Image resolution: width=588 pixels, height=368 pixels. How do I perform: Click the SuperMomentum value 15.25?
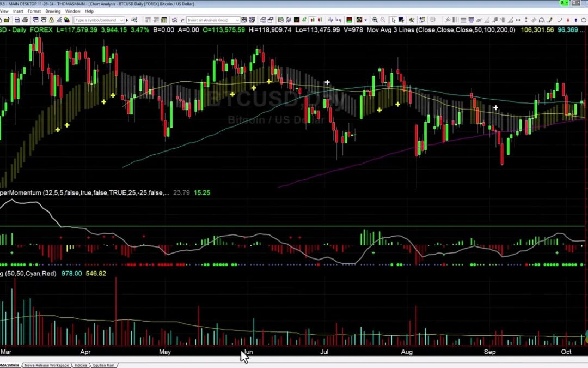point(202,192)
